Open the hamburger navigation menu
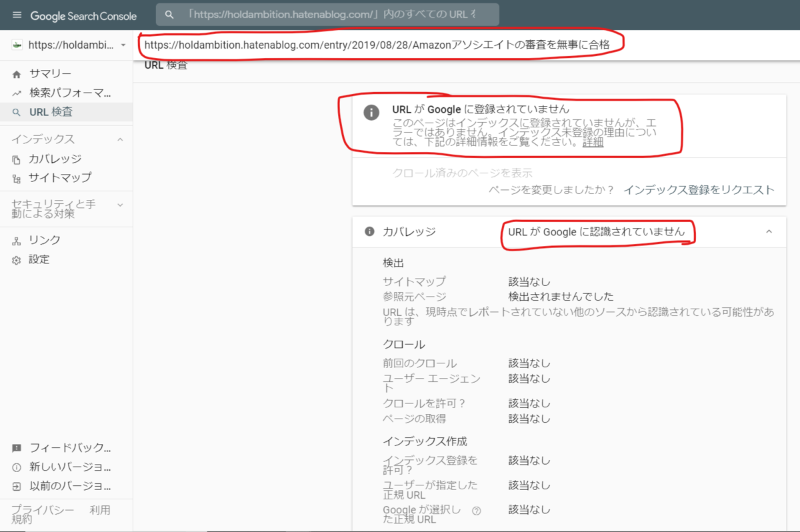 (x=17, y=15)
